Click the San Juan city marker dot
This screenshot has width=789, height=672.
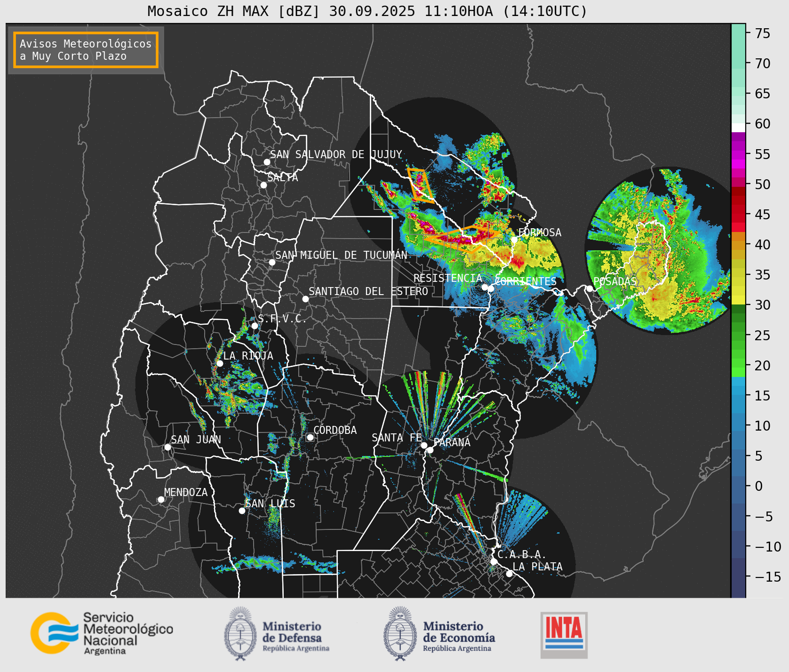[167, 447]
